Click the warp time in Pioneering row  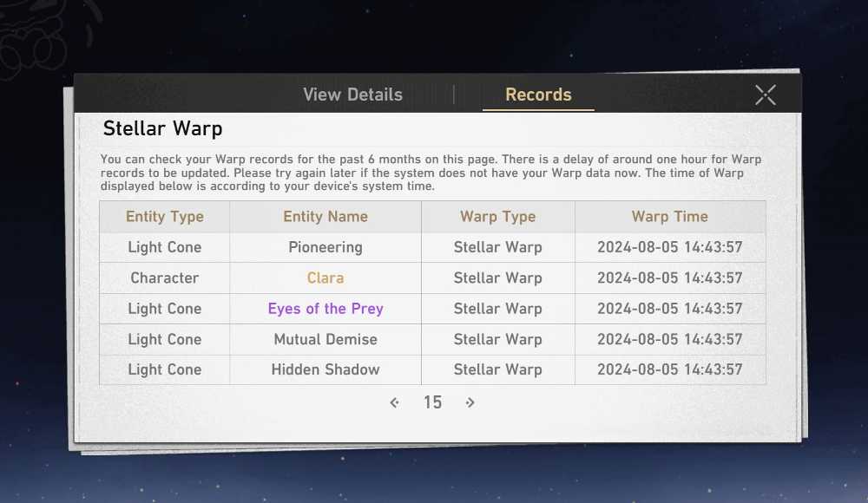tap(670, 247)
